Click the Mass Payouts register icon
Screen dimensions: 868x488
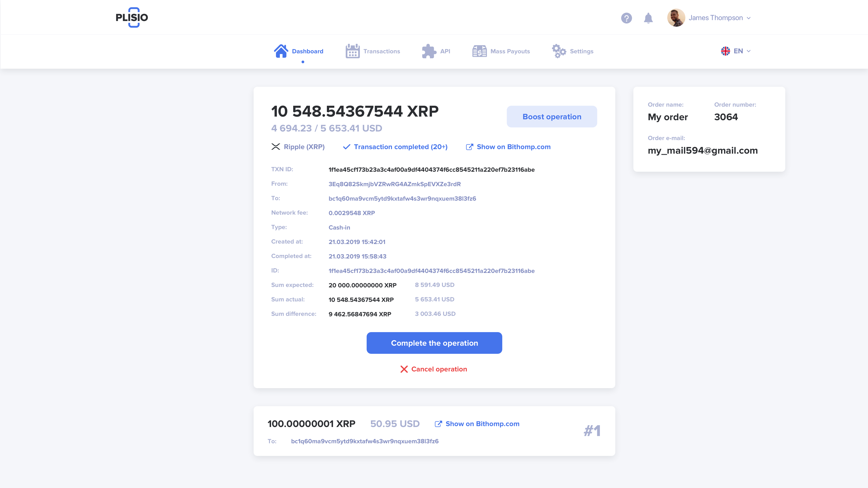479,51
